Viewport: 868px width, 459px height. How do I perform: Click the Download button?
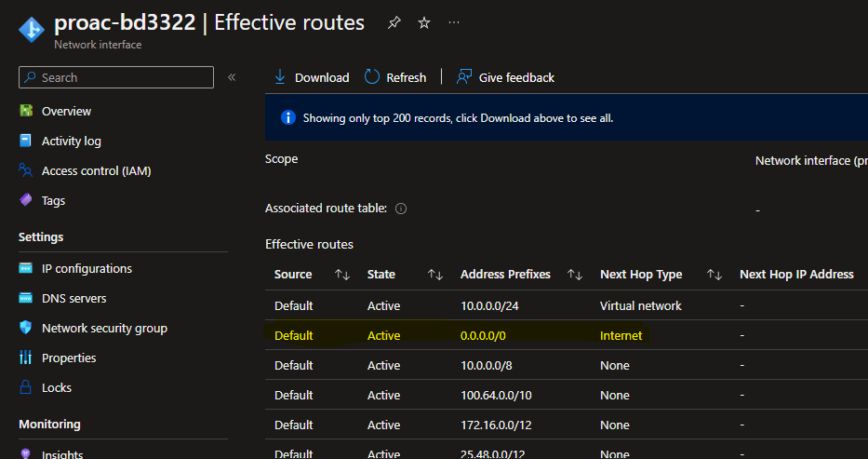(312, 77)
